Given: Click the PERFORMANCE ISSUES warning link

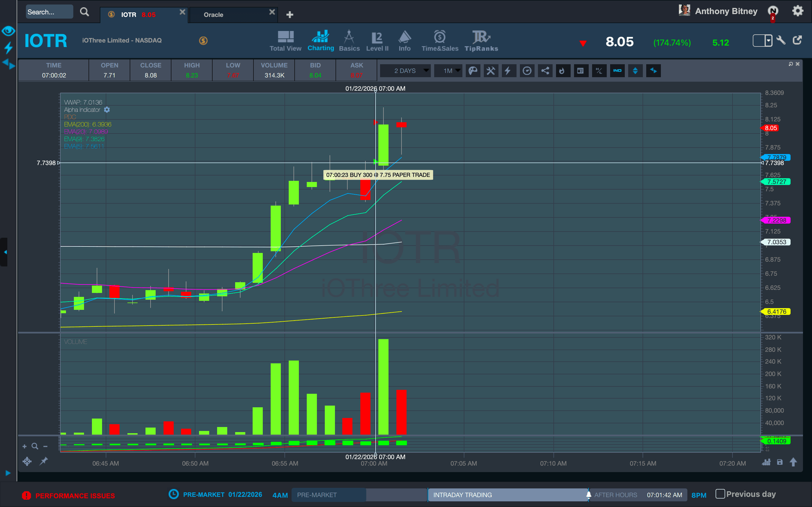Looking at the screenshot, I should 75,495.
